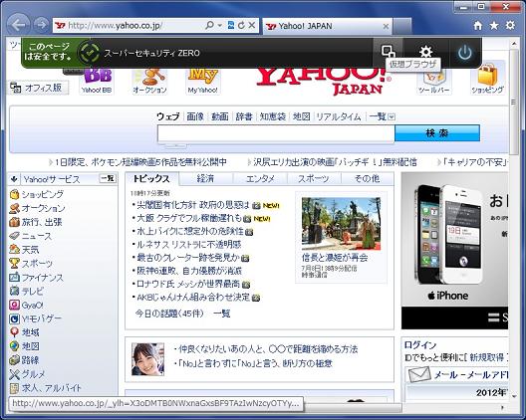Open headline ルネサス リストラに不透明感
This screenshot has width=526, height=420.
click(189, 245)
